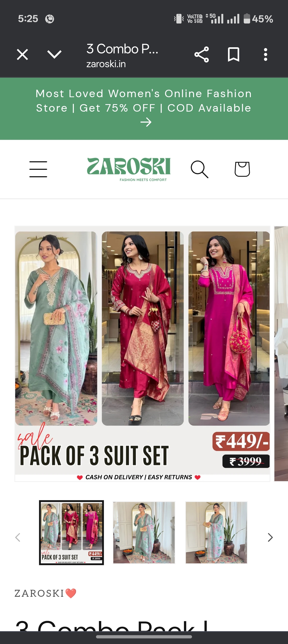Close the in-app browser tab
The width and height of the screenshot is (288, 644).
[x=22, y=54]
